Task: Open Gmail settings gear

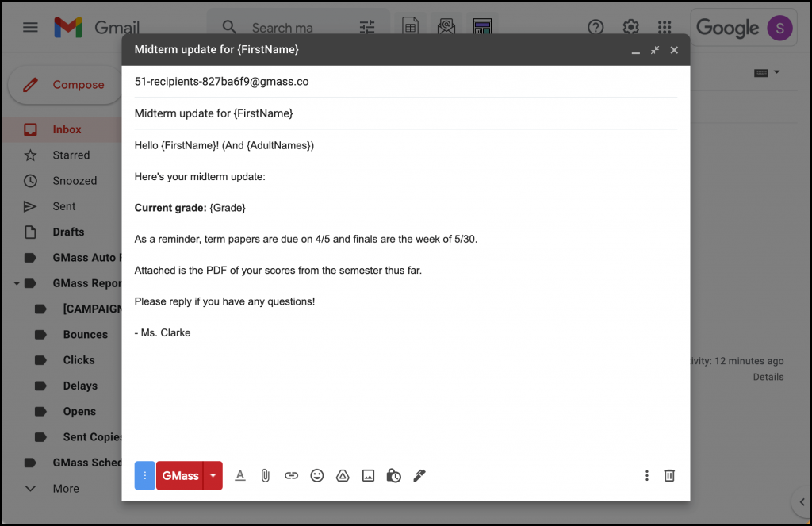Action: 630,26
